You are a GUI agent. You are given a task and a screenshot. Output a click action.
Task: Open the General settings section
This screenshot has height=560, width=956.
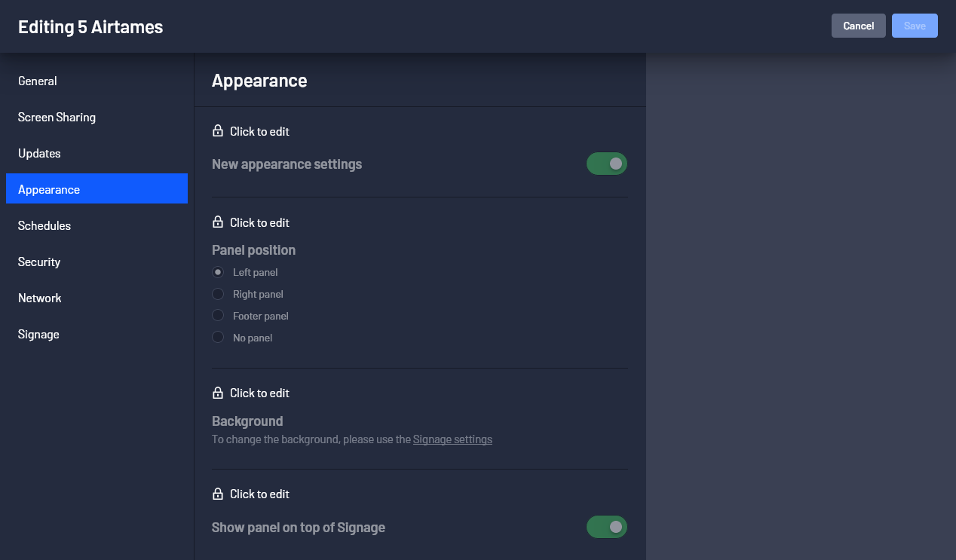click(97, 81)
